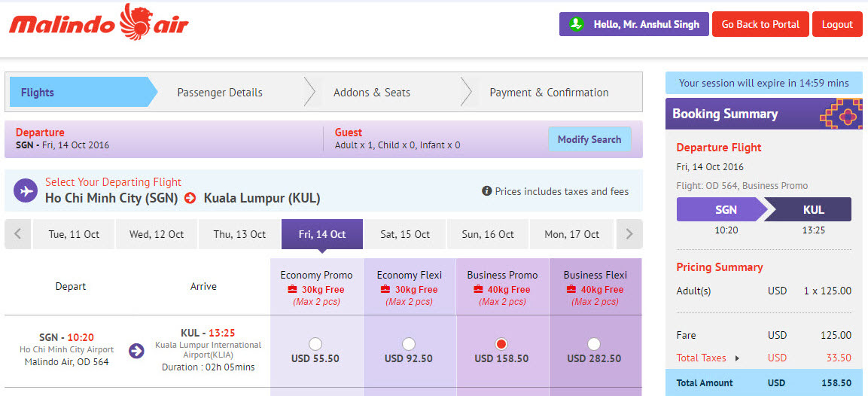The width and height of the screenshot is (868, 396).
Task: Show earlier dates with left arrow
Action: tap(18, 233)
